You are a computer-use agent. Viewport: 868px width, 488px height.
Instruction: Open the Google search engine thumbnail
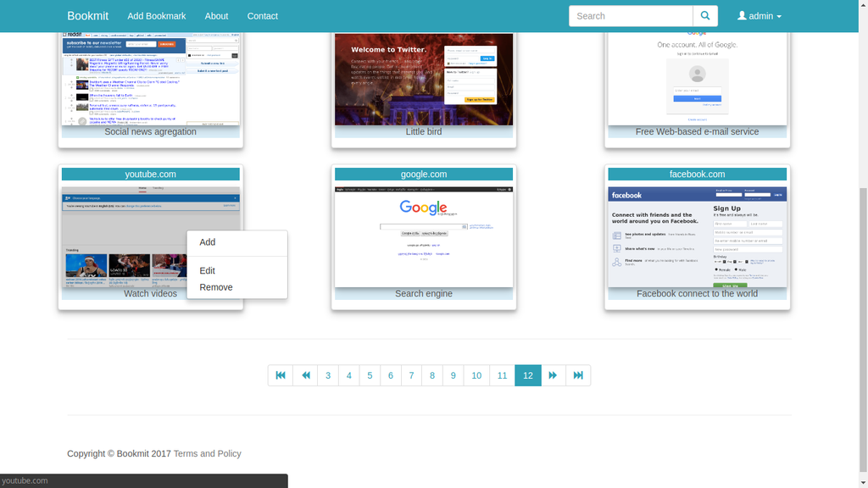point(424,237)
